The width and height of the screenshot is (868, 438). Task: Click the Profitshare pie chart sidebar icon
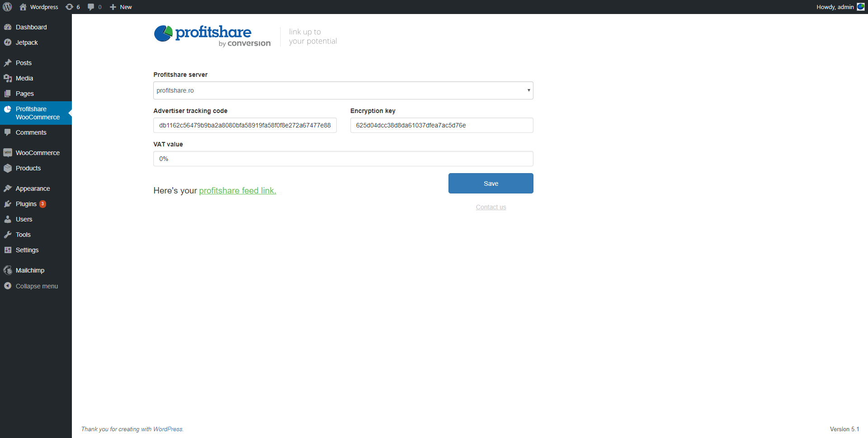point(8,109)
